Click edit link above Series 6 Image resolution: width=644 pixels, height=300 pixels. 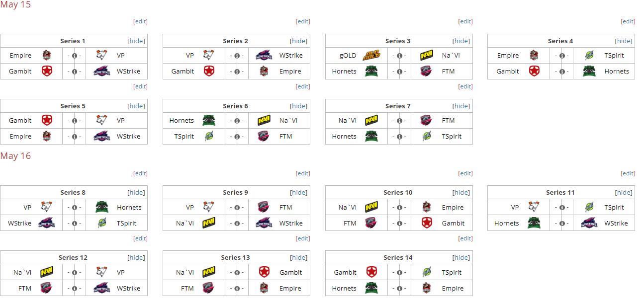[303, 86]
